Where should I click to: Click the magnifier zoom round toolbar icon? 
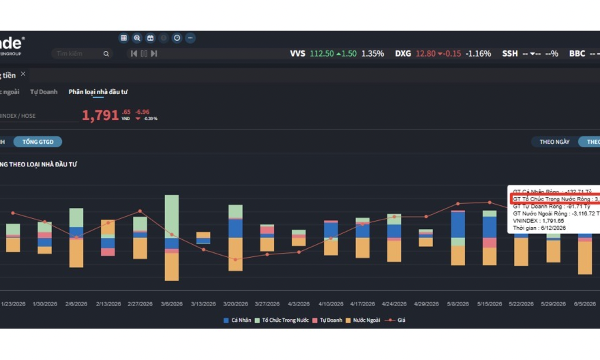[137, 38]
